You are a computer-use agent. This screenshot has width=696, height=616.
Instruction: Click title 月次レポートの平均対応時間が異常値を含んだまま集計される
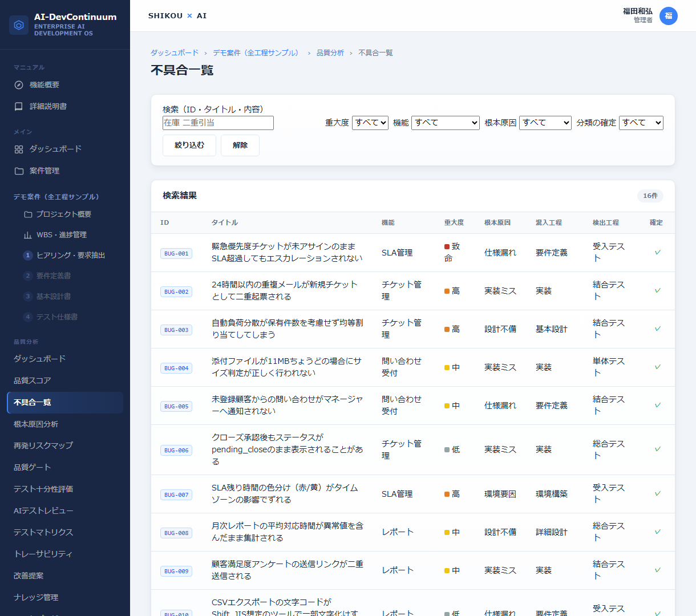[288, 532]
